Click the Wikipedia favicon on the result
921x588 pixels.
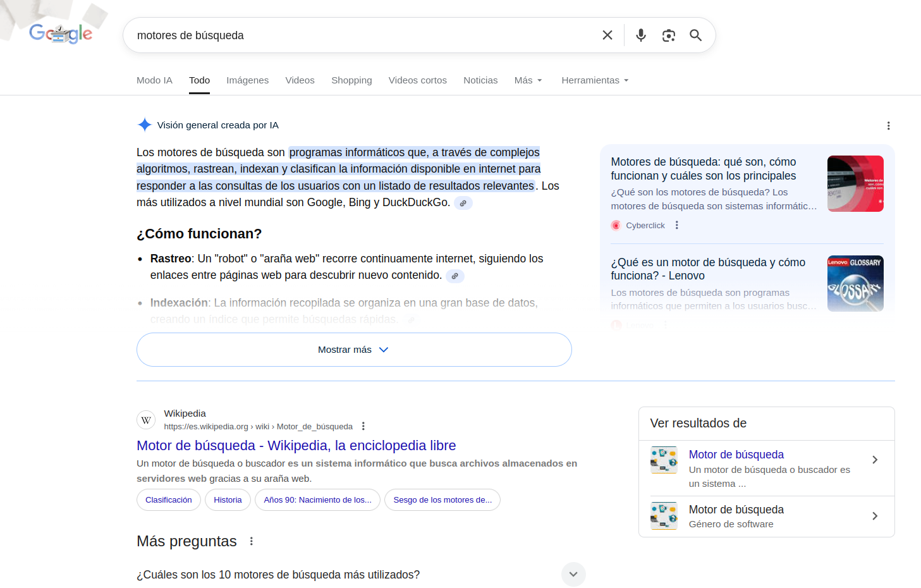point(146,420)
